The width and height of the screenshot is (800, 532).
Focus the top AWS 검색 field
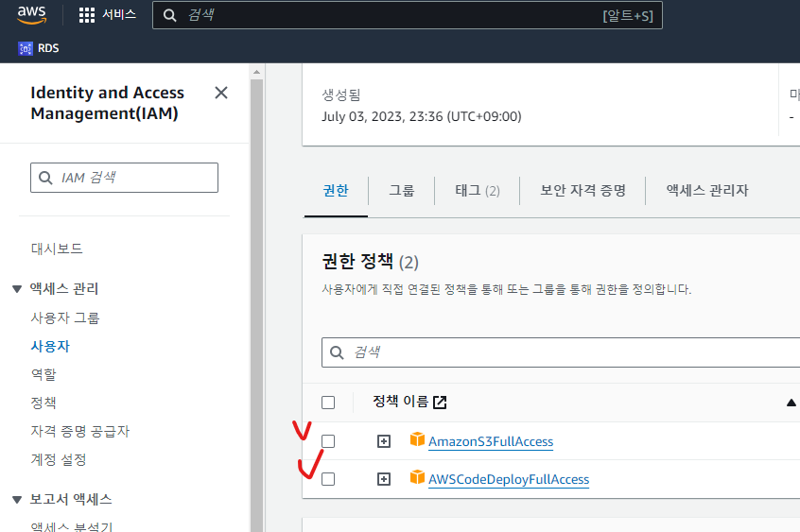point(408,15)
